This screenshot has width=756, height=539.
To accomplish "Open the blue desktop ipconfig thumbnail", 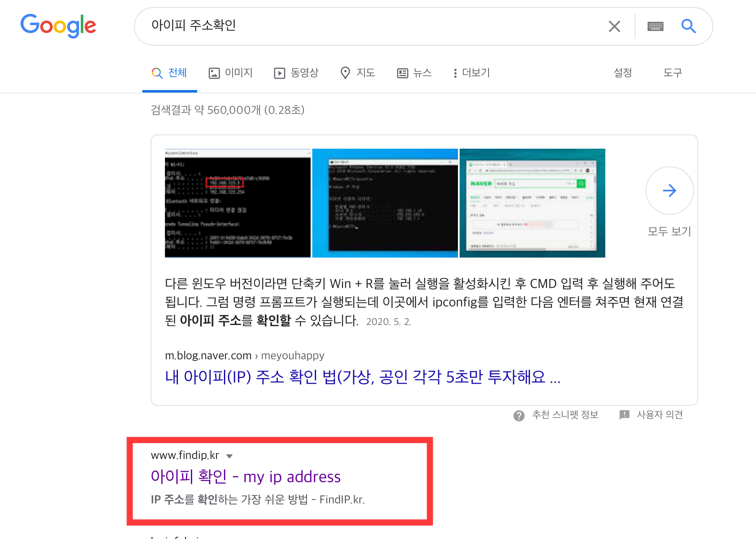I will click(x=385, y=203).
